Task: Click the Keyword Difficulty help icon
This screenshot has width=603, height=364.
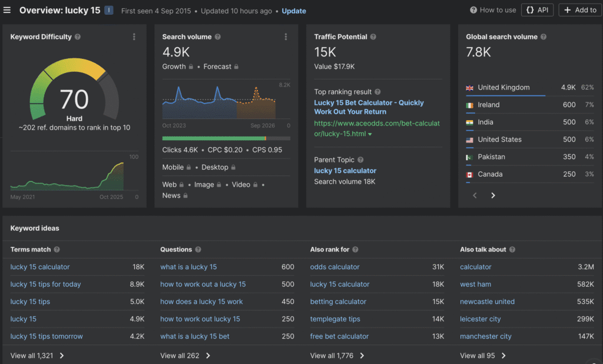Action: pyautogui.click(x=78, y=37)
